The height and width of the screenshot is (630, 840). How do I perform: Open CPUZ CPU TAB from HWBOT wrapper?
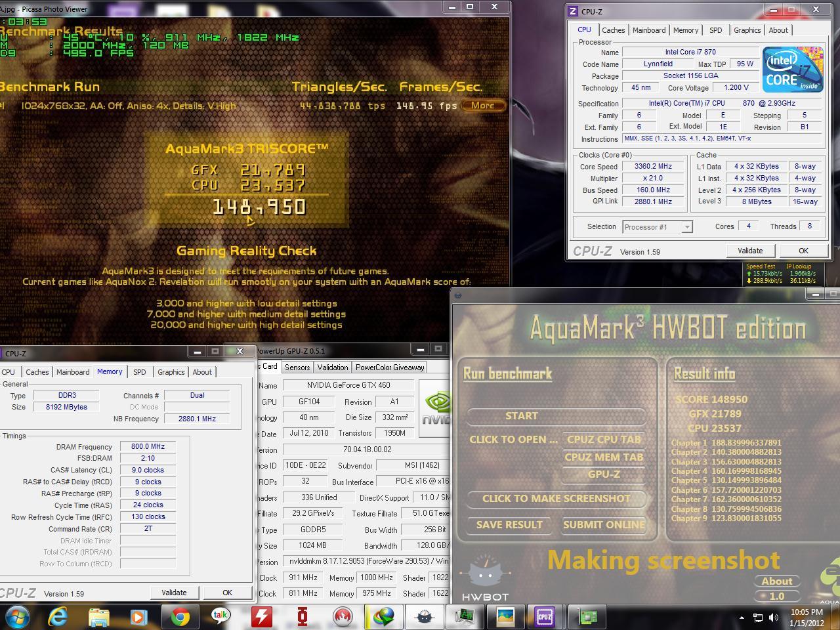tap(604, 440)
